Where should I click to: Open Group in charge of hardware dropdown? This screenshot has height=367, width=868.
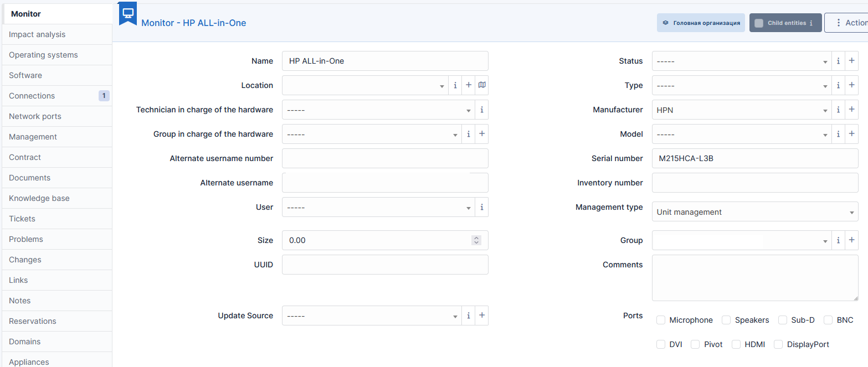[x=372, y=134]
